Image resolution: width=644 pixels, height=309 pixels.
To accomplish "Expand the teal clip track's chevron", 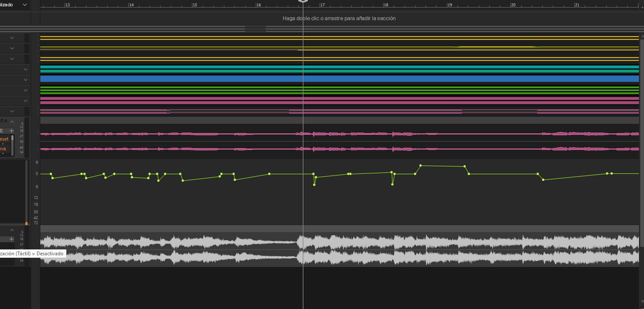I will coord(26,69).
